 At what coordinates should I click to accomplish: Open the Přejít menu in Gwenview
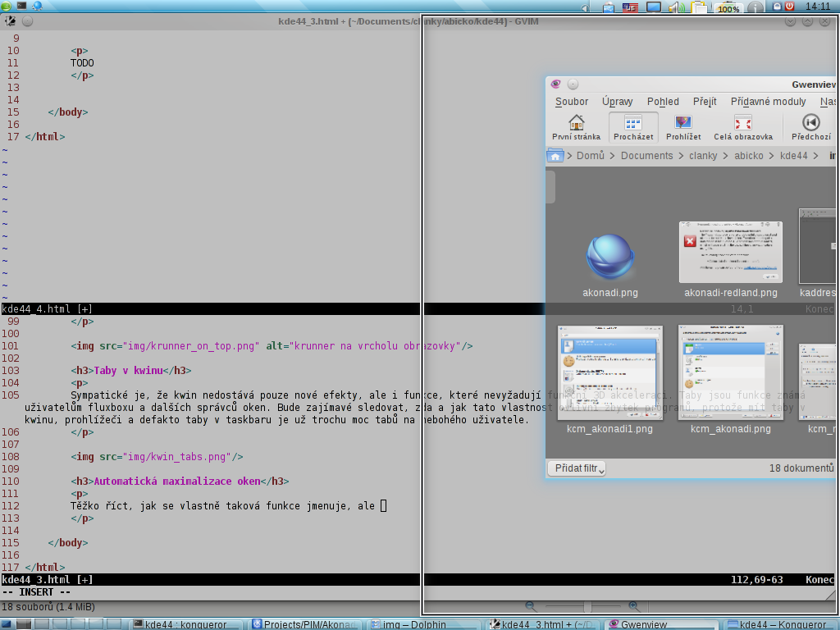705,101
